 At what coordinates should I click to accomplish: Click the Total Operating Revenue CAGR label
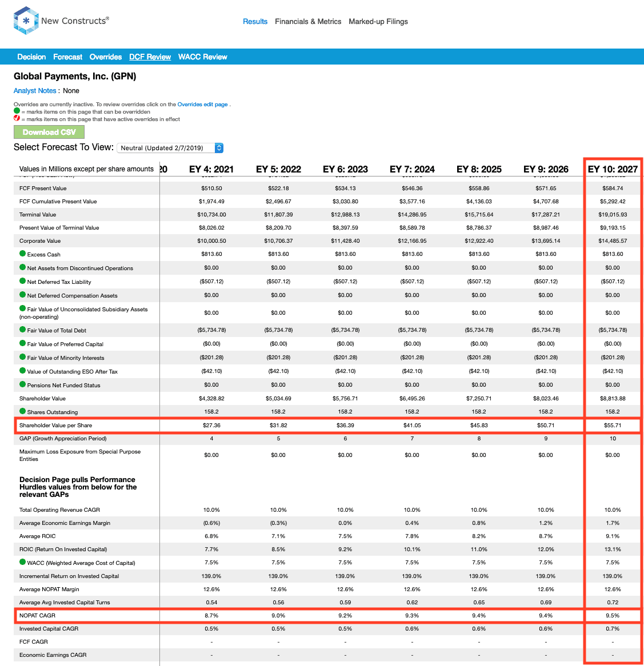coord(59,509)
